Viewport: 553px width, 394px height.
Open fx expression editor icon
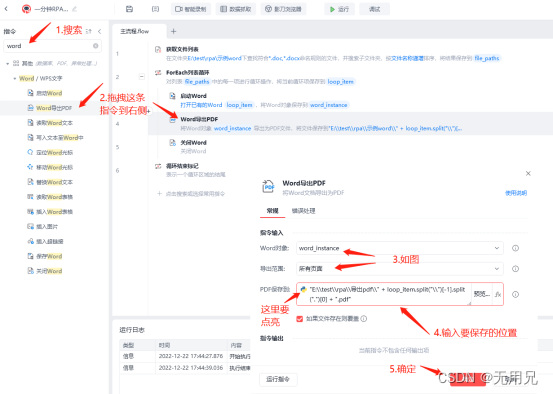[x=498, y=294]
